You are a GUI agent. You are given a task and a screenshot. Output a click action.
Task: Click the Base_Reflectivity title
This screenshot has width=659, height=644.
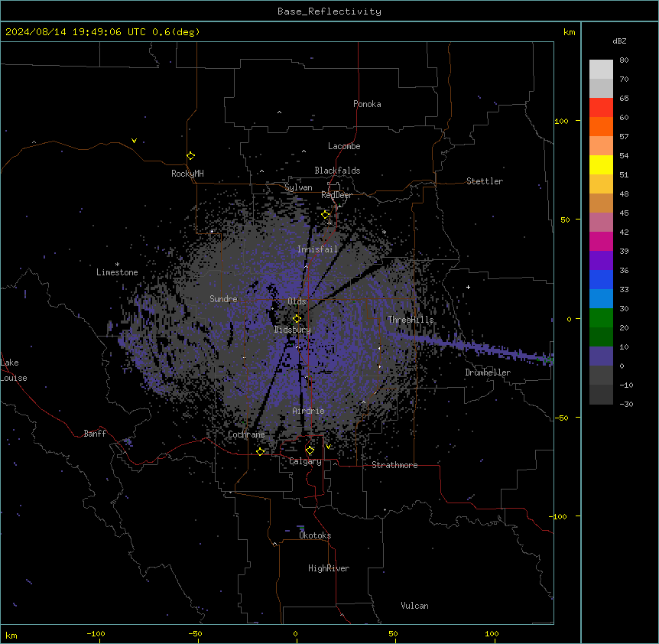pos(329,11)
